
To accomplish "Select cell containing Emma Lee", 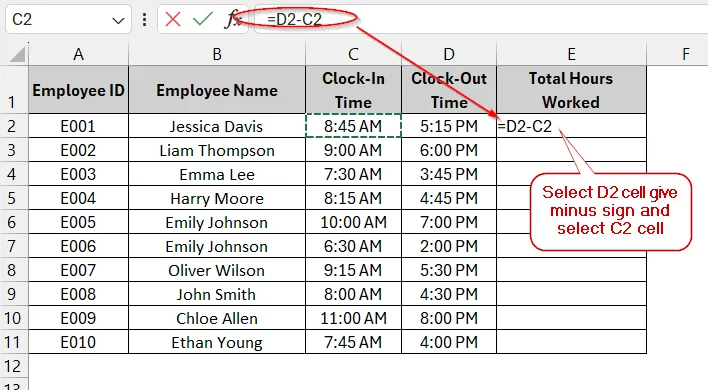I will (x=217, y=174).
